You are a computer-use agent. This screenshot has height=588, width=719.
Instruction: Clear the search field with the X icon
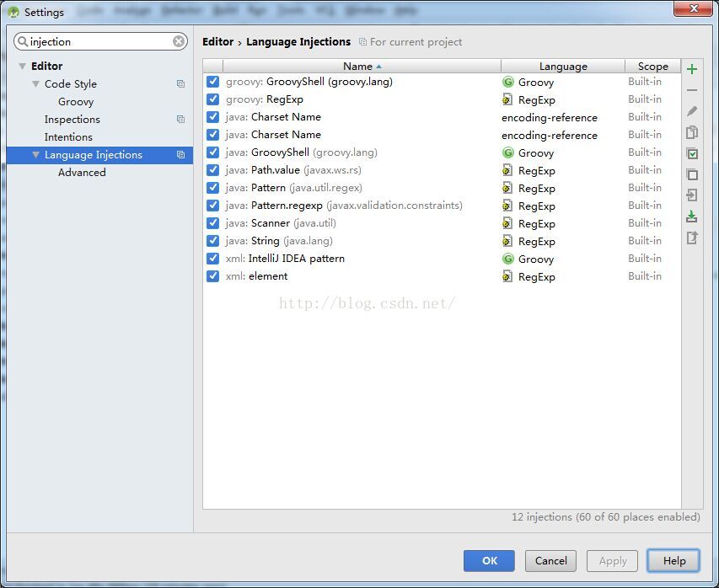179,42
